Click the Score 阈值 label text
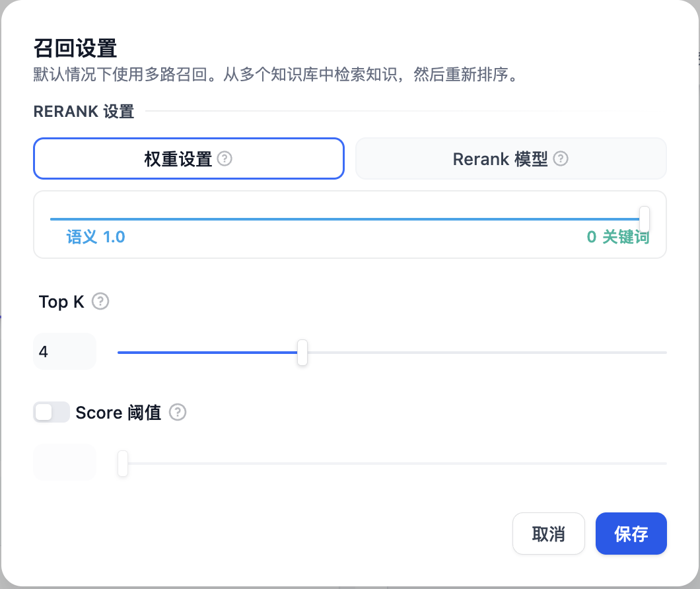700x589 pixels. (119, 413)
